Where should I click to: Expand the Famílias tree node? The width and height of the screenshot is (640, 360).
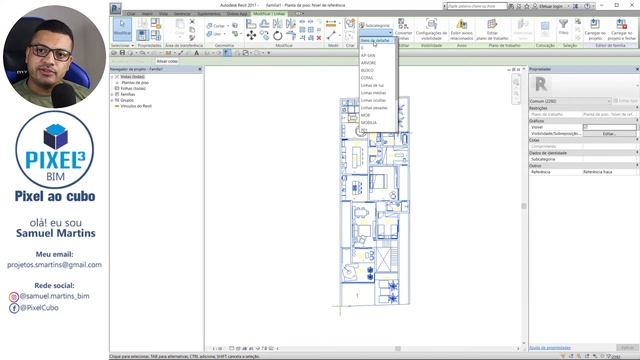pyautogui.click(x=112, y=94)
